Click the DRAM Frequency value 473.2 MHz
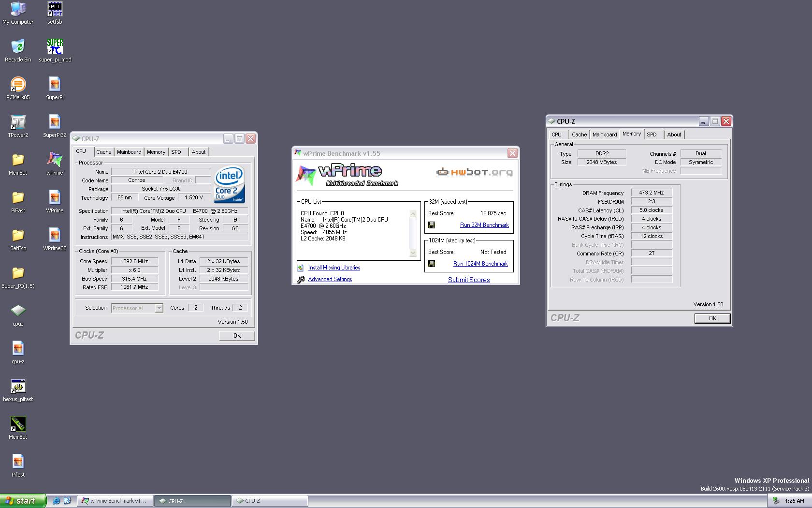812x508 pixels. [652, 193]
